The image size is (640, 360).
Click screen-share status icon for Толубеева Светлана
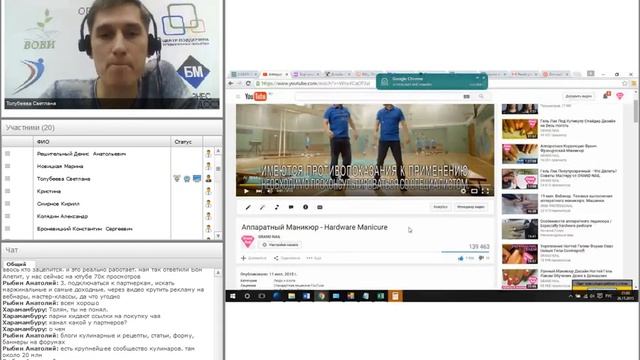[x=197, y=178]
